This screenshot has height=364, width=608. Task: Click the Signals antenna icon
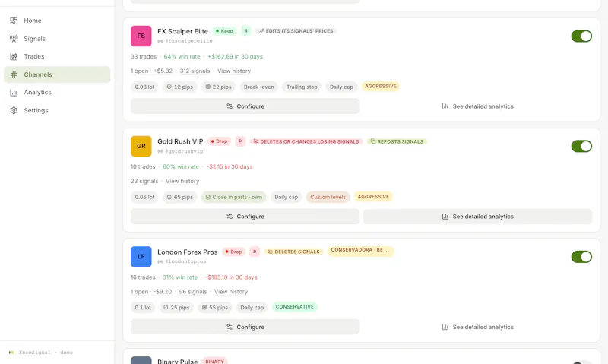click(x=14, y=39)
